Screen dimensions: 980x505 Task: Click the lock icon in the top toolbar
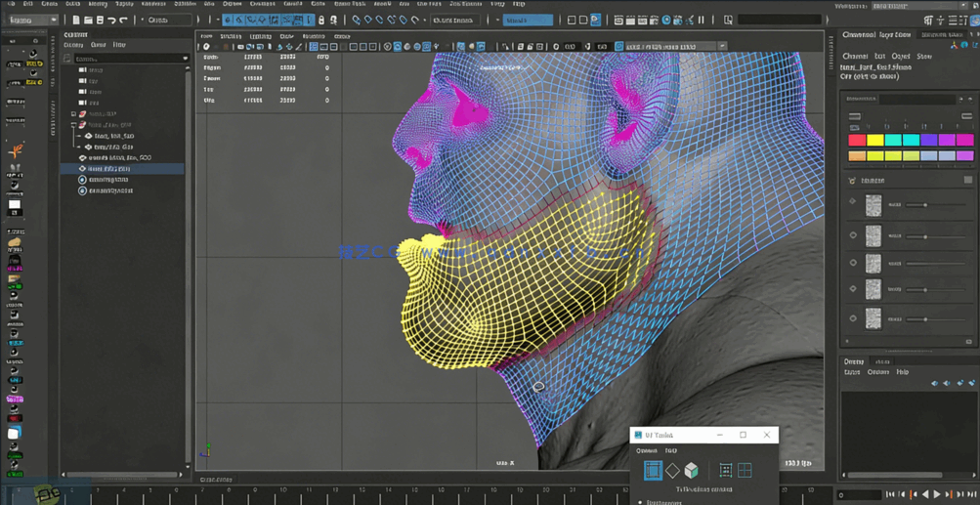click(x=321, y=20)
